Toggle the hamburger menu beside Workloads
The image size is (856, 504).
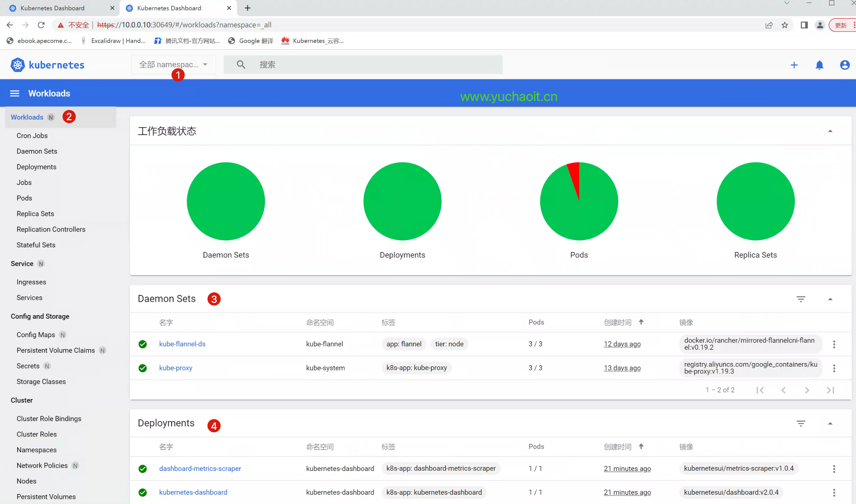[x=15, y=93]
